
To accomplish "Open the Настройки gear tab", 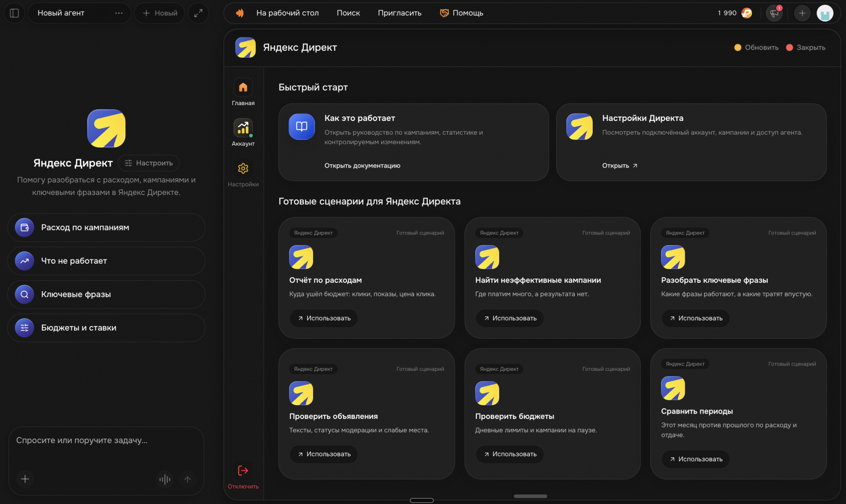I will [x=243, y=174].
